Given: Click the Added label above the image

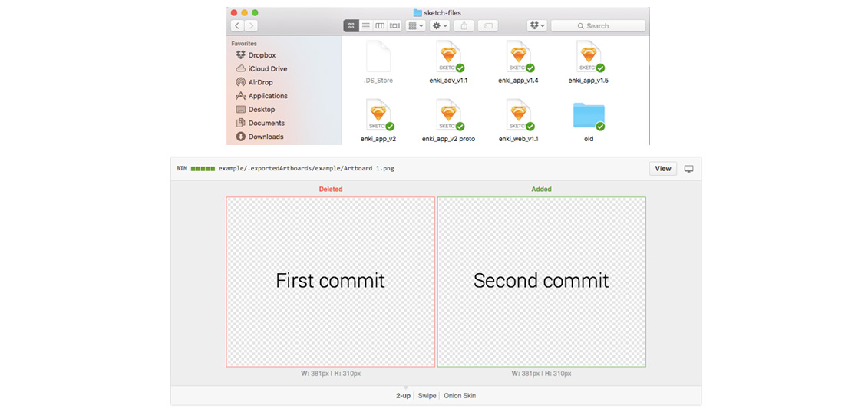Looking at the screenshot, I should pyautogui.click(x=541, y=190).
